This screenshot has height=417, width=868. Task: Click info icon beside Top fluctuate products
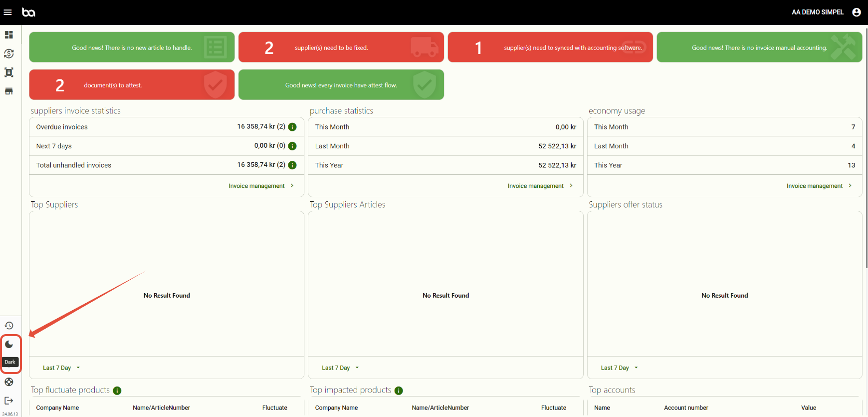coord(117,391)
